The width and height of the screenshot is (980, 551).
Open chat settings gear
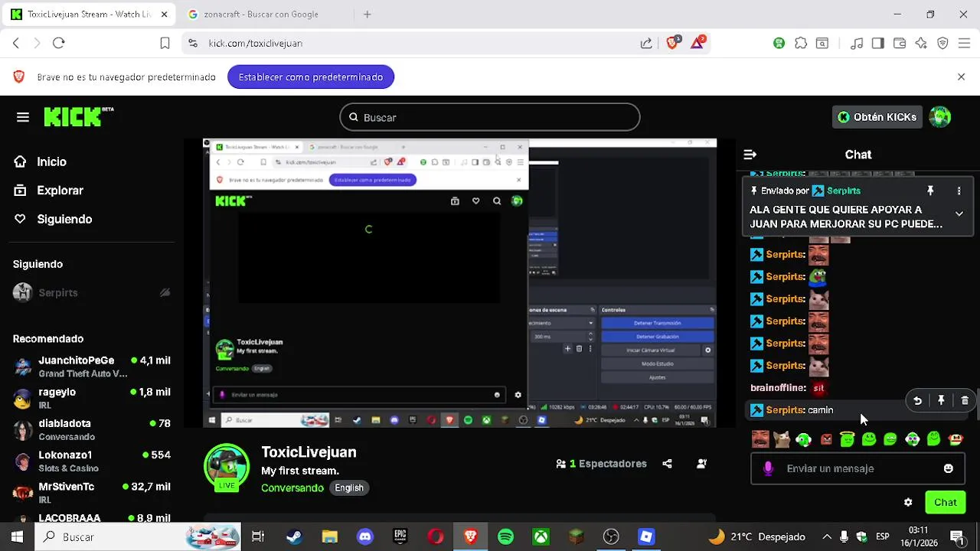point(908,503)
